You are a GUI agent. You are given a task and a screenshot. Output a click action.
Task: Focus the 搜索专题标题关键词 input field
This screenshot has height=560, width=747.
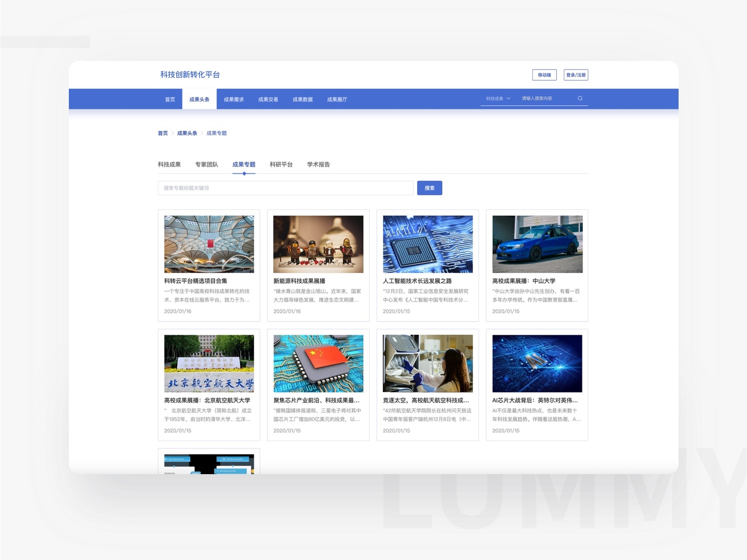(x=285, y=188)
